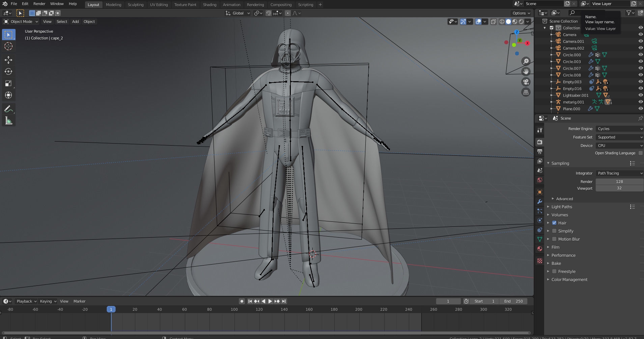Enable the Freestyle checkbox
The height and width of the screenshot is (339, 644).
(554, 271)
